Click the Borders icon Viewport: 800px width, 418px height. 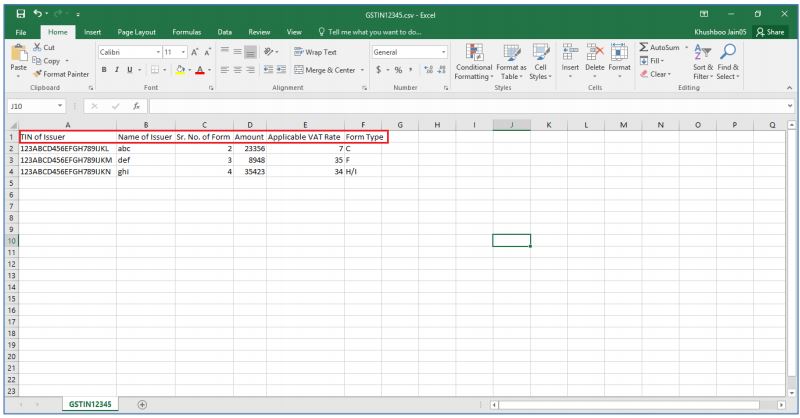click(155, 69)
